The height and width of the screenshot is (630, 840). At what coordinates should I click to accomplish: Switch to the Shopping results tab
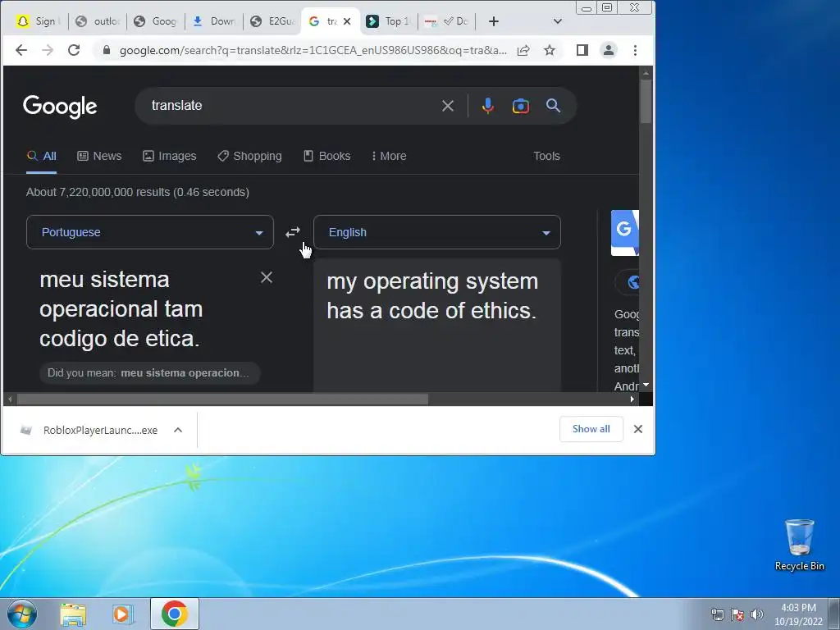tap(249, 156)
